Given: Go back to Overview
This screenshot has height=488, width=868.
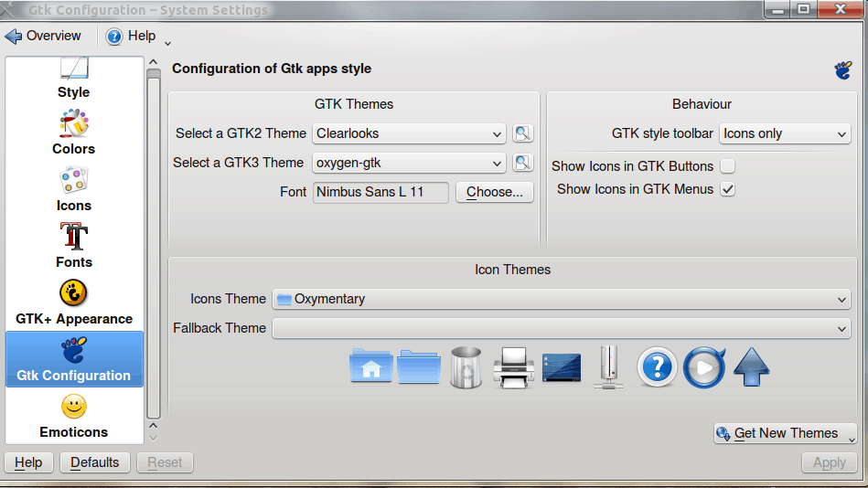Looking at the screenshot, I should (43, 36).
